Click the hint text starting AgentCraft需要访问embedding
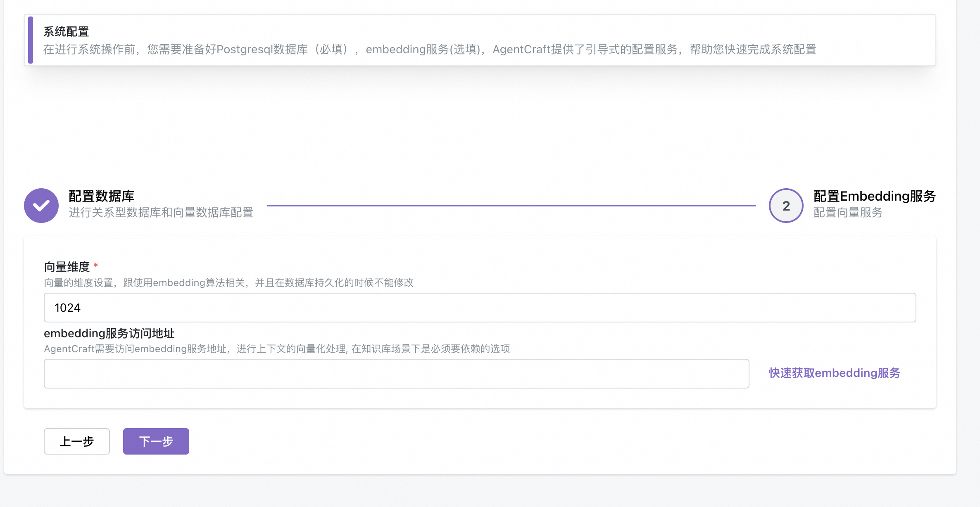The width and height of the screenshot is (980, 507). point(277,349)
